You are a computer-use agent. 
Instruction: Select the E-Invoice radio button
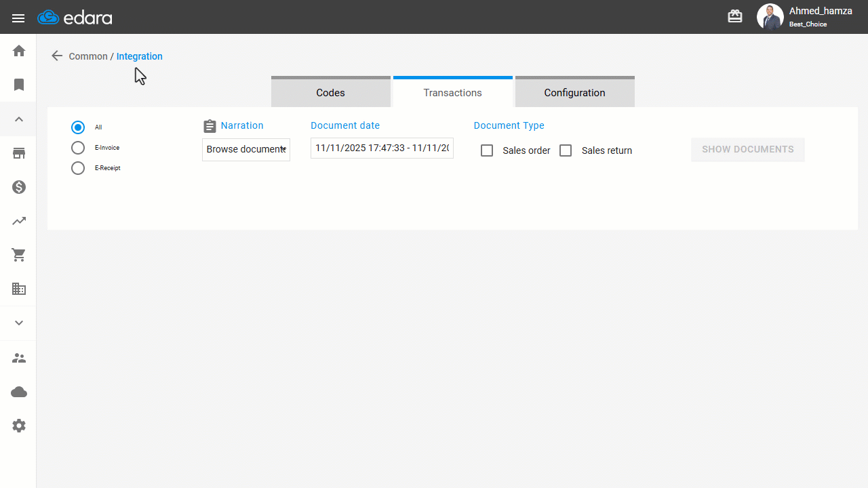click(78, 148)
